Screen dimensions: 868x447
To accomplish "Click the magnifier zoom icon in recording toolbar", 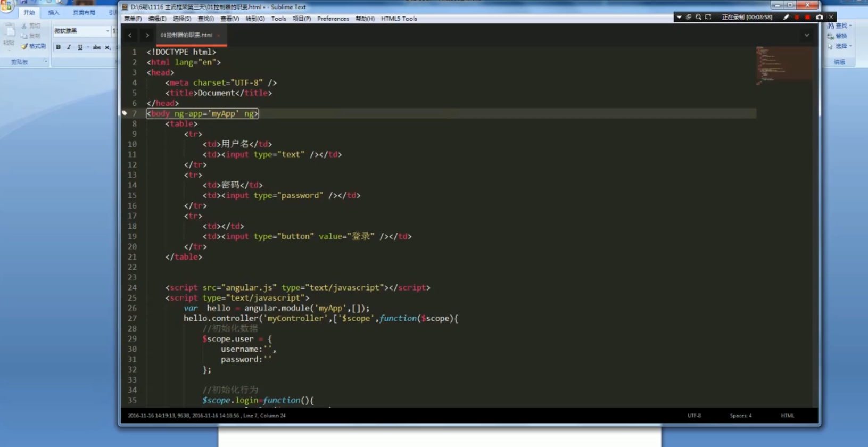I will [698, 17].
